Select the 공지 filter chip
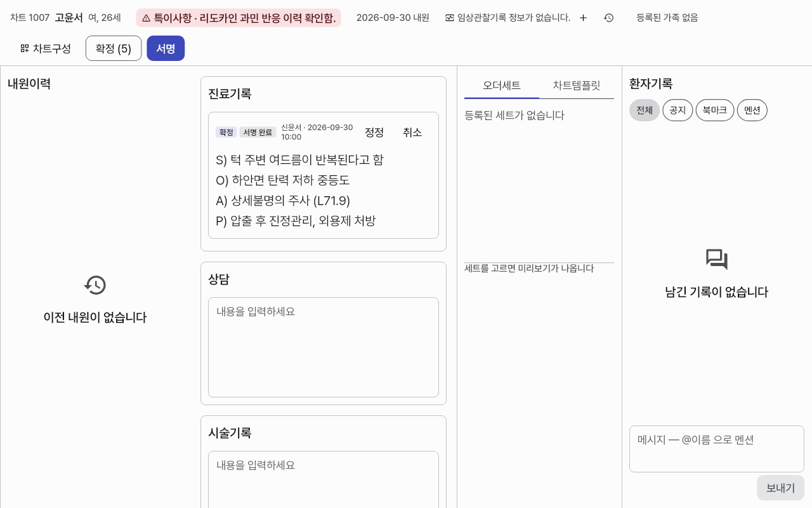This screenshot has width=812, height=508. pyautogui.click(x=678, y=110)
